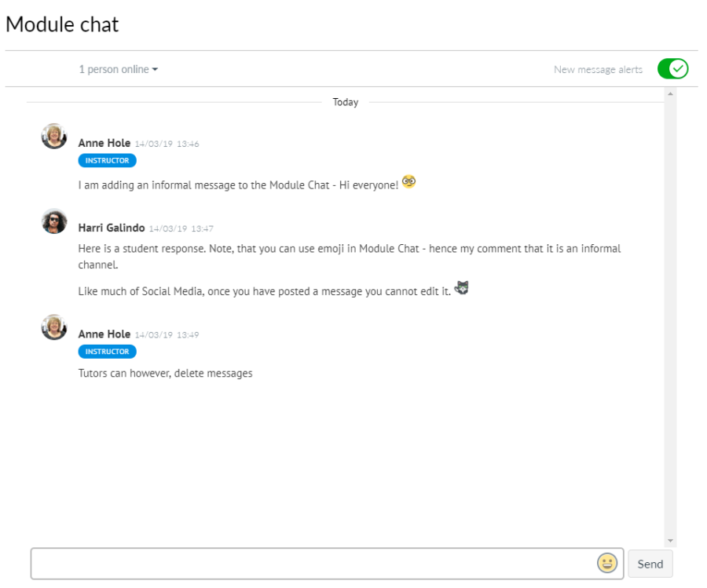Screen dimensions: 707x588
Task: Open the emoji picker in the message box
Action: coord(606,563)
